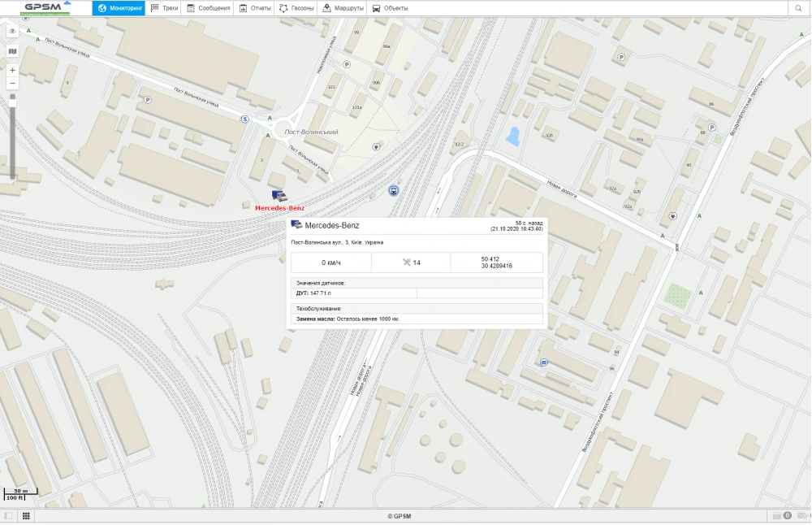Screen dimensions: 812x525
Task: Select the Маршруты tab
Action: pyautogui.click(x=343, y=8)
